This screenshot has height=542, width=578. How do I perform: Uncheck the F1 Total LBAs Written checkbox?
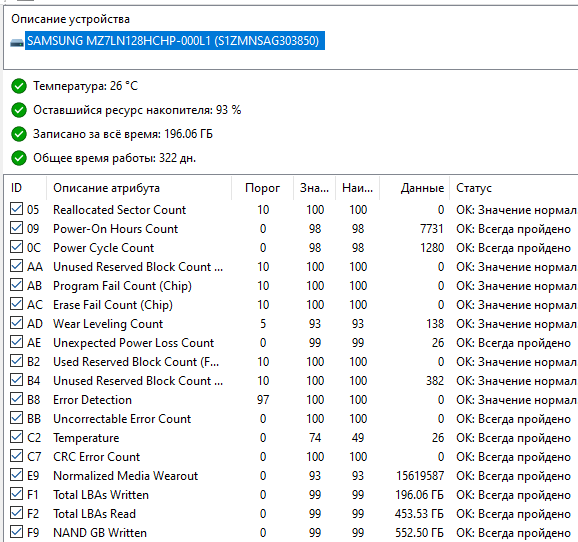16,494
